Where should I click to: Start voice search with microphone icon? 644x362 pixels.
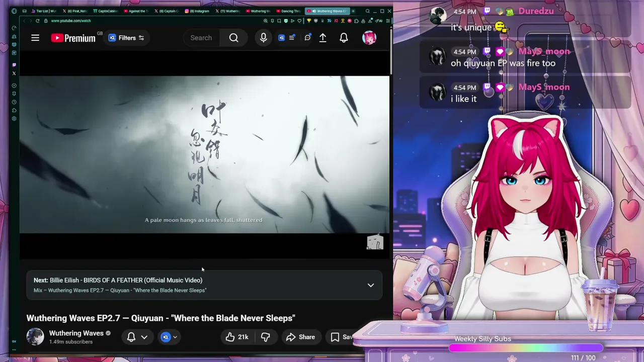click(263, 38)
